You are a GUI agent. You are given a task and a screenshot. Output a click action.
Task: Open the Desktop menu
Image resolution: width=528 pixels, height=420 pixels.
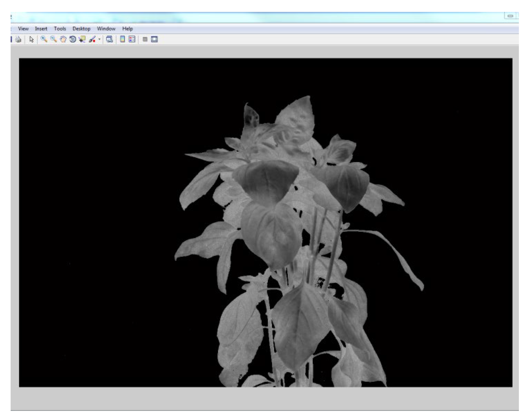(81, 29)
